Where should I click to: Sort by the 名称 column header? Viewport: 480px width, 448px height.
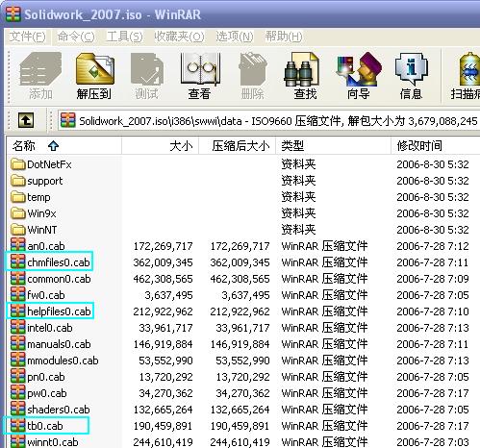(63, 146)
